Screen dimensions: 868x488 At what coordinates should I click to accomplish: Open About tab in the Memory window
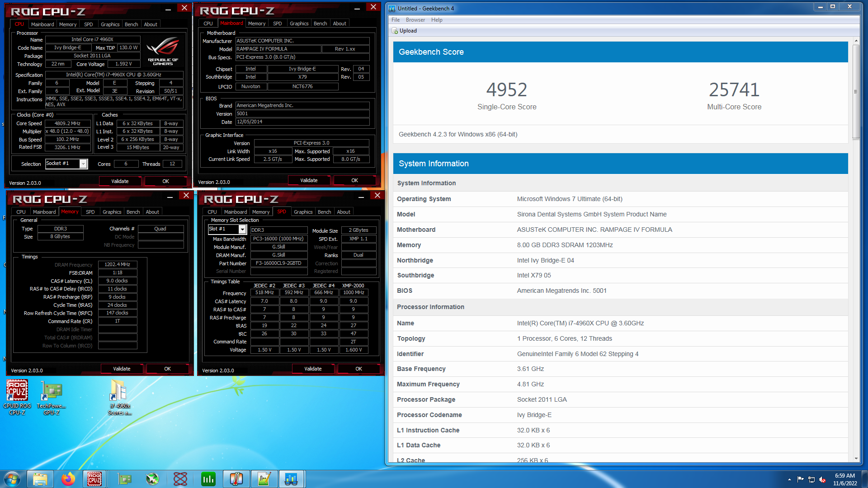pyautogui.click(x=152, y=212)
